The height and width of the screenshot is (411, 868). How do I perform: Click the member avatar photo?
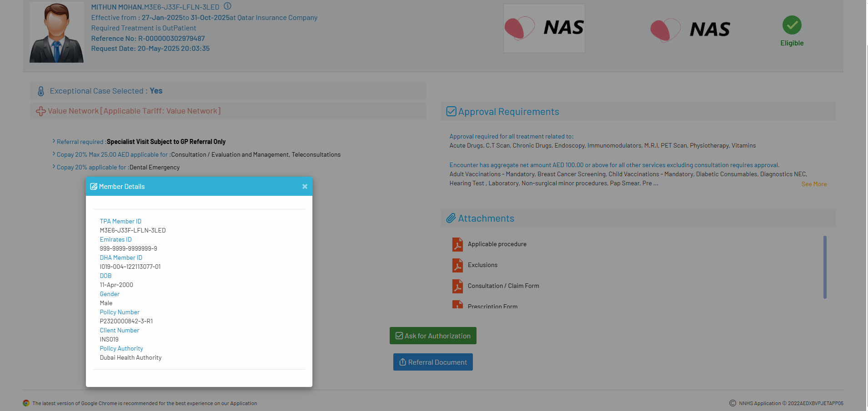click(x=57, y=32)
